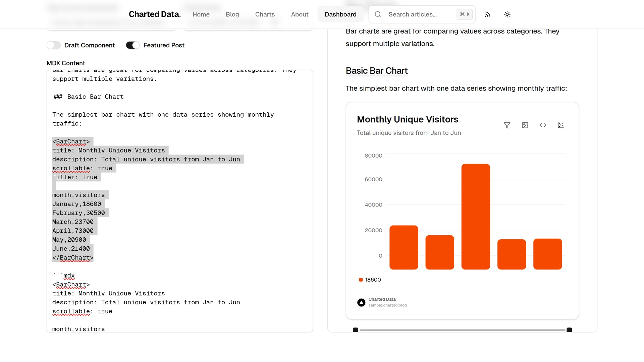Click the 18600 legend label
The height and width of the screenshot is (362, 644).
373,280
